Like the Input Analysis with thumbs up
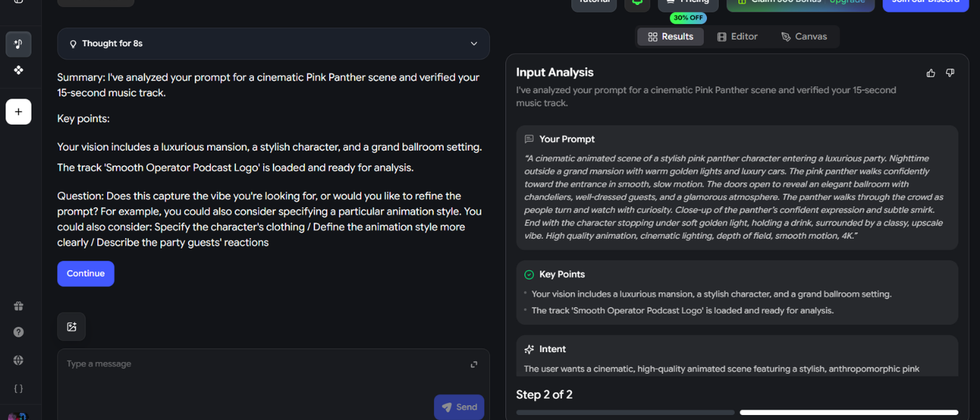Viewport: 980px width, 420px height. pyautogui.click(x=930, y=73)
